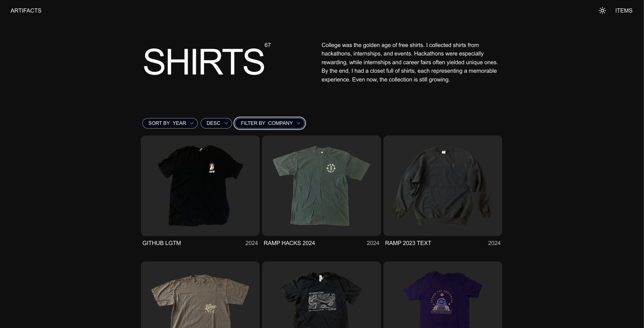This screenshot has width=644, height=328.
Task: Click the RAMP HACKS 2024 title
Action: click(x=289, y=243)
